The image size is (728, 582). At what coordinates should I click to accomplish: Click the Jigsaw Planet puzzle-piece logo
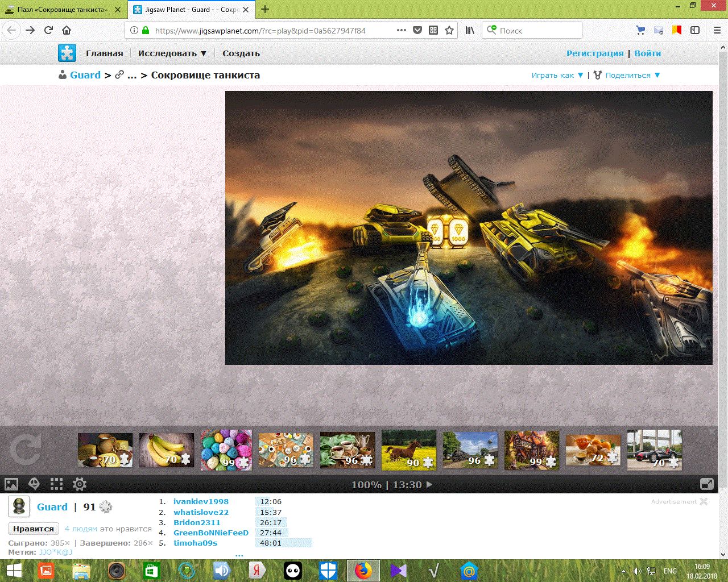67,53
